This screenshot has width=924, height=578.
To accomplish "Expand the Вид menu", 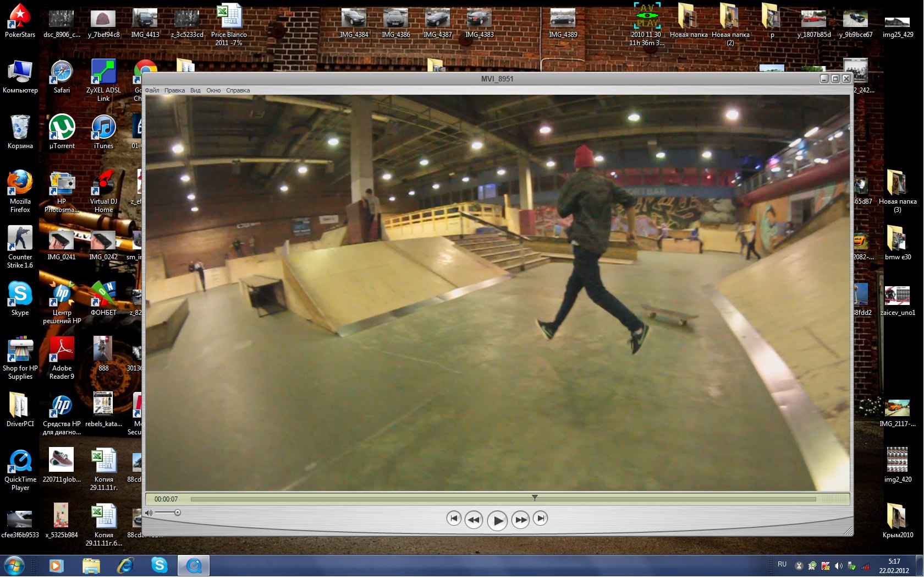I will (195, 90).
